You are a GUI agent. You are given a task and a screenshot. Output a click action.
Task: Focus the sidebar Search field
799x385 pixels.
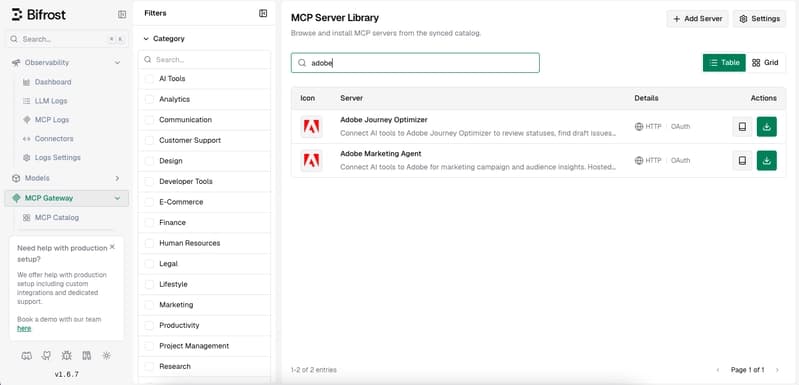(x=66, y=39)
